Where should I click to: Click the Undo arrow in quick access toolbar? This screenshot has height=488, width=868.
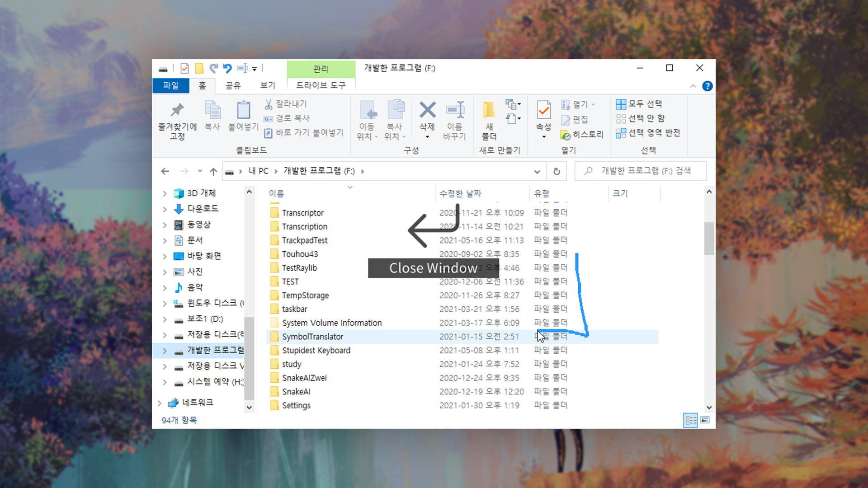(227, 68)
